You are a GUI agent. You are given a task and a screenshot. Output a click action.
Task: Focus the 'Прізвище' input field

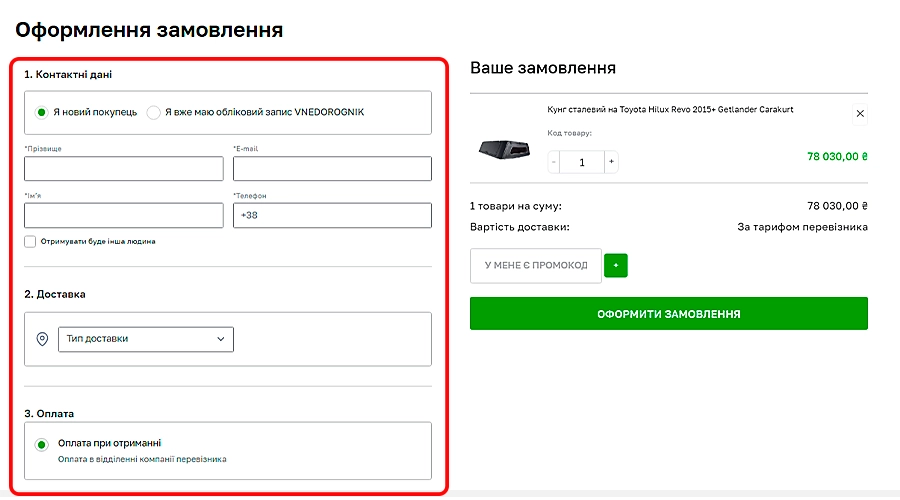click(124, 168)
